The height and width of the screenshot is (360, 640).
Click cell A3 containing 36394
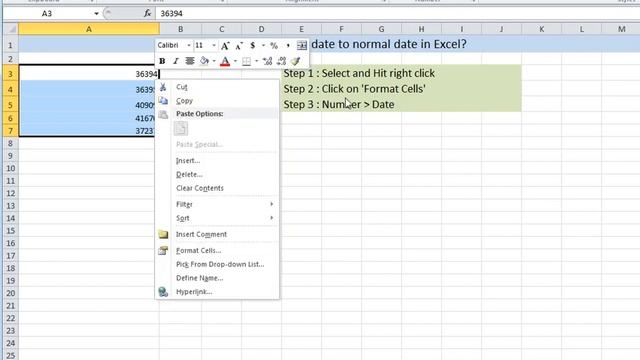click(89, 74)
